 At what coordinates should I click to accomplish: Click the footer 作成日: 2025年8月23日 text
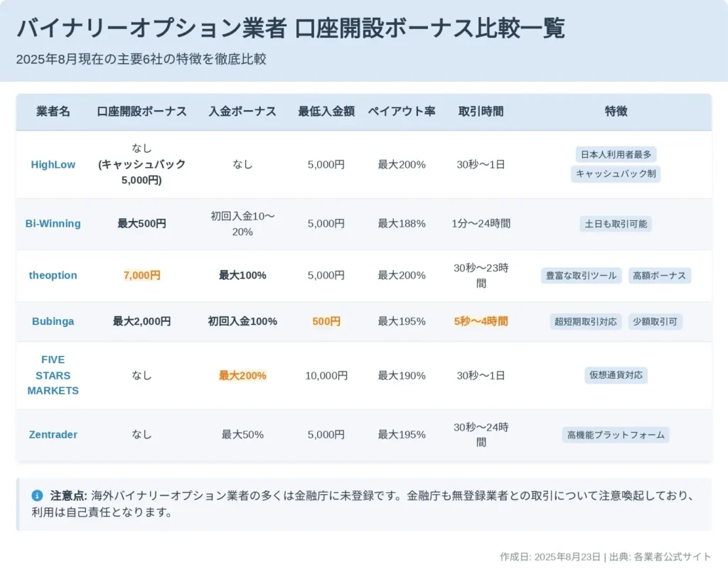coord(550,556)
